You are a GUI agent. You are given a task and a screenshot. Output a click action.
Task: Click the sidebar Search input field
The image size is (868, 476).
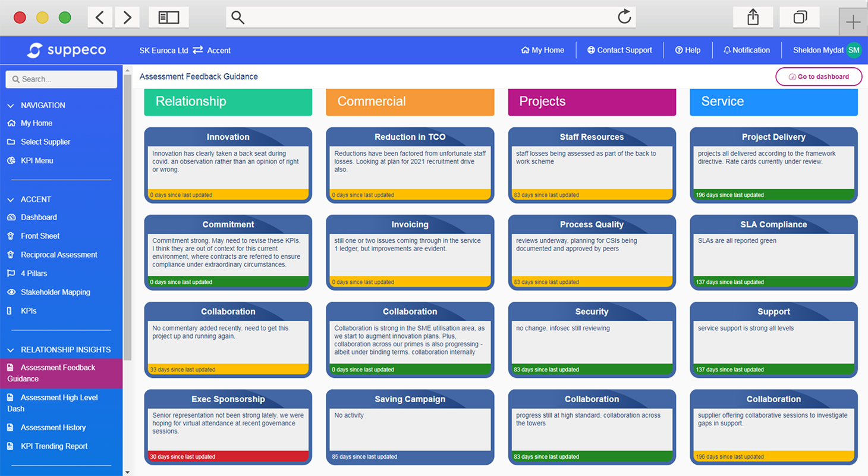coord(61,79)
